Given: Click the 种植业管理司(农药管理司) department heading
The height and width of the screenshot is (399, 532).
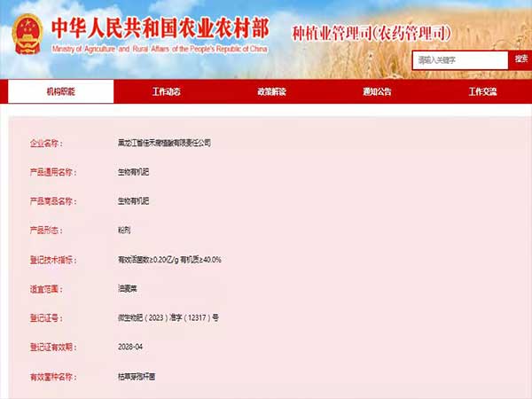Looking at the screenshot, I should coord(371,34).
